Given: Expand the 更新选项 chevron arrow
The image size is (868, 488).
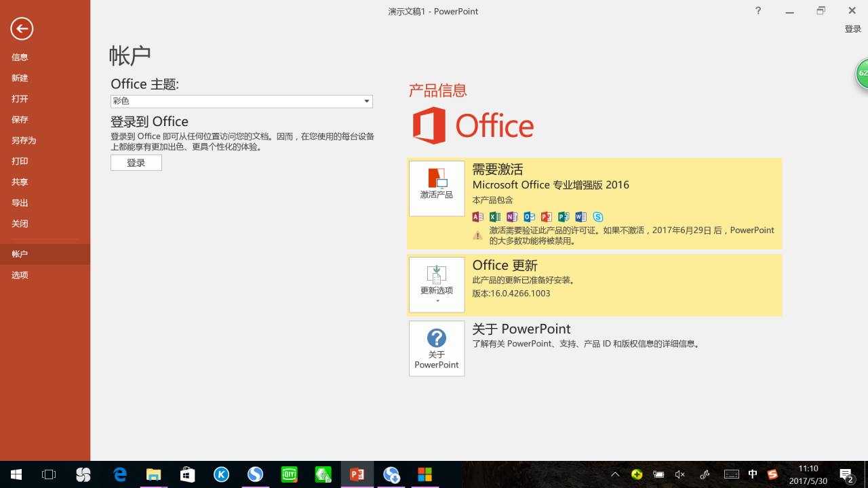Looking at the screenshot, I should pyautogui.click(x=436, y=300).
